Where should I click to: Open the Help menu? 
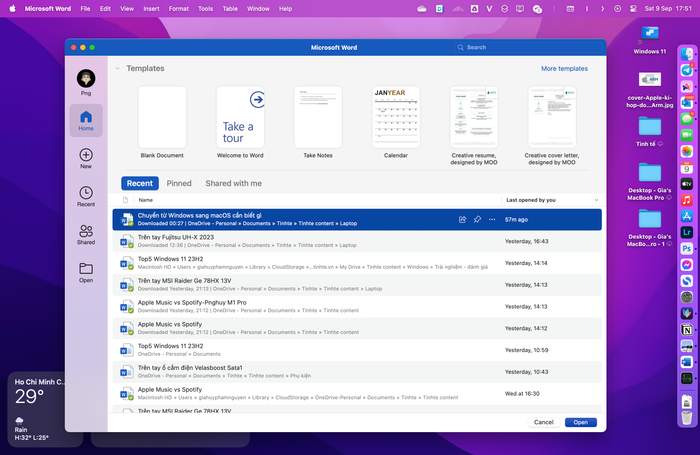285,8
